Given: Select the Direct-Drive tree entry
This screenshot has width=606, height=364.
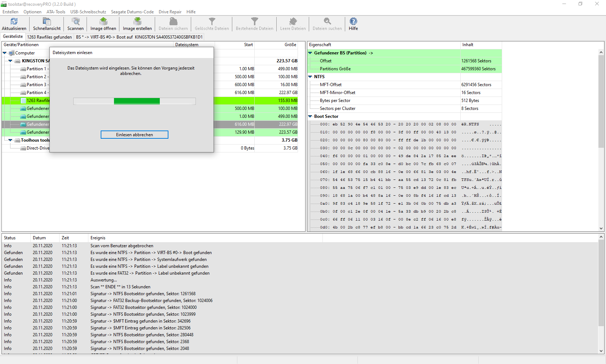Looking at the screenshot, I should coord(38,148).
